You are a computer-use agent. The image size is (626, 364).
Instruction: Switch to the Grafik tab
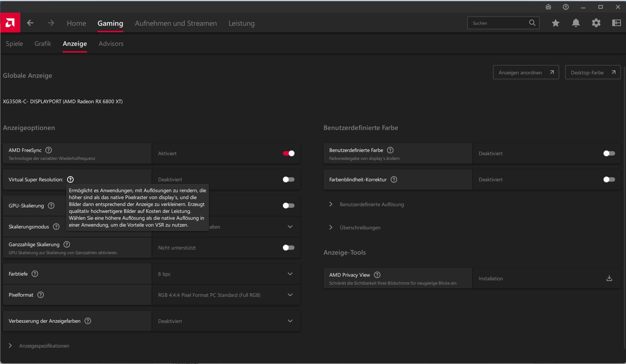tap(43, 44)
